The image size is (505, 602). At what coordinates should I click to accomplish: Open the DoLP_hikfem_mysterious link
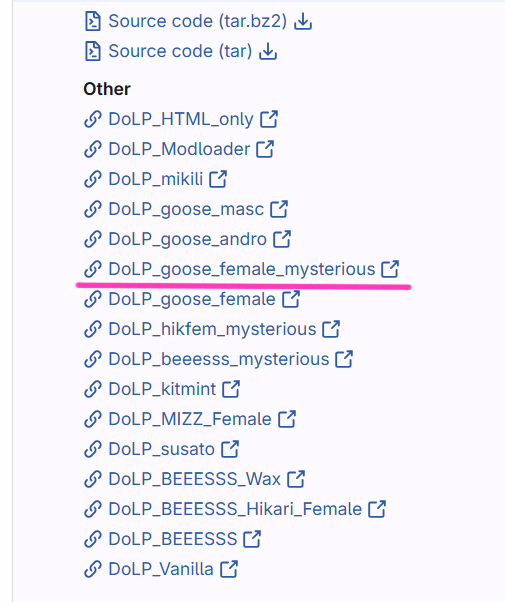212,329
